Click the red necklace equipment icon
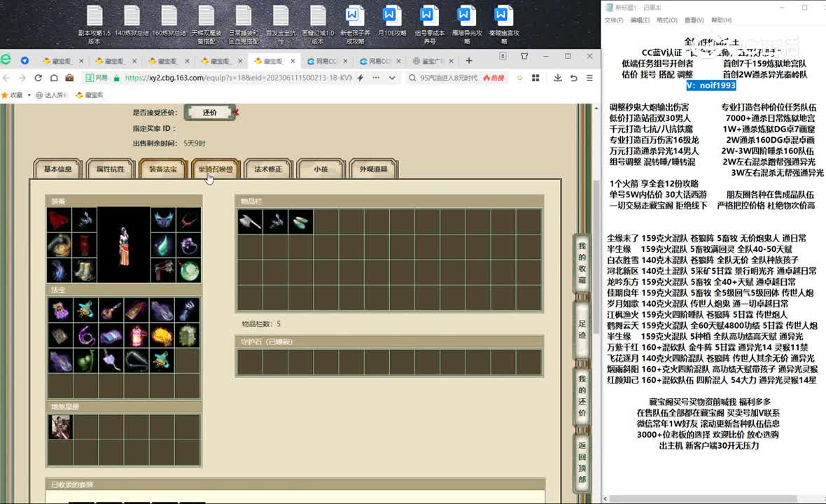This screenshot has width=826, height=504. pyautogui.click(x=188, y=220)
